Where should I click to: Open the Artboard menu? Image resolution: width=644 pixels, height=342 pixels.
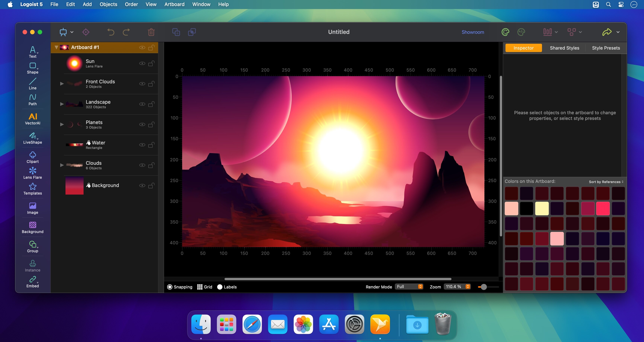click(174, 4)
